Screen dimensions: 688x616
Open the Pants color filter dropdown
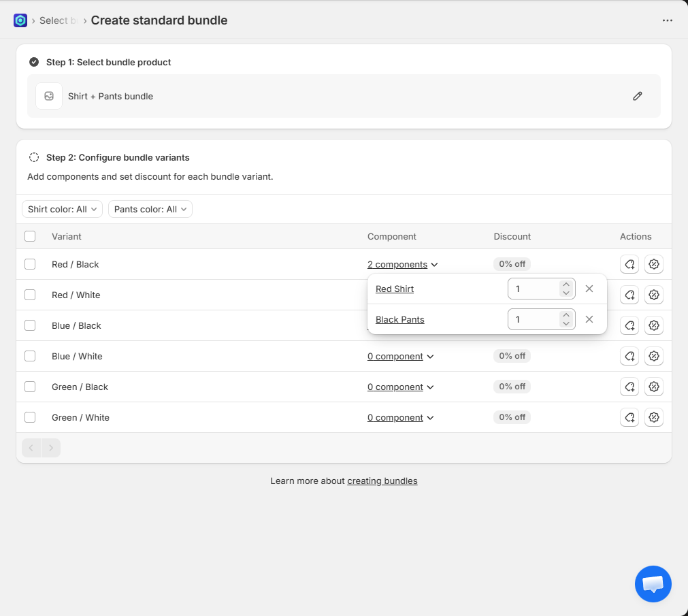[x=150, y=209]
